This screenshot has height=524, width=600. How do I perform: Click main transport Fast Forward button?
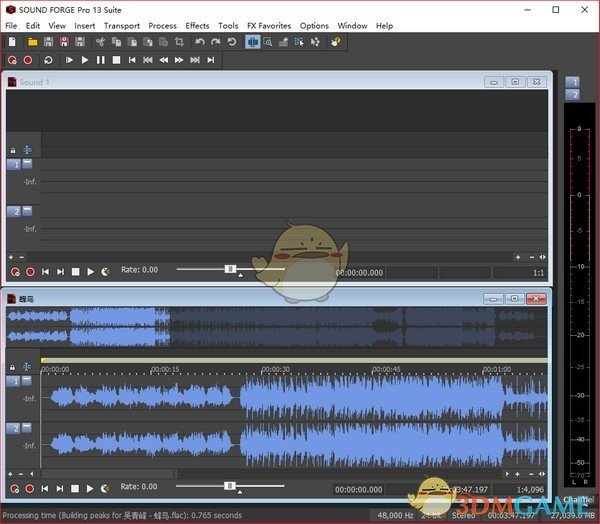179,60
